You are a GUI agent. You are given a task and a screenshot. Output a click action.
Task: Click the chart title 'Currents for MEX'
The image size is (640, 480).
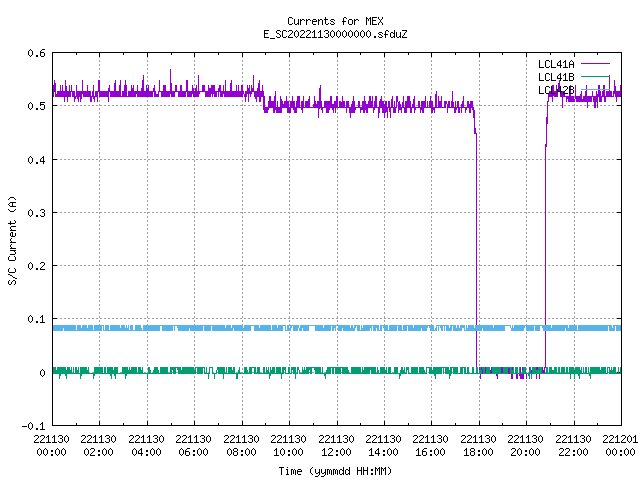click(x=335, y=21)
